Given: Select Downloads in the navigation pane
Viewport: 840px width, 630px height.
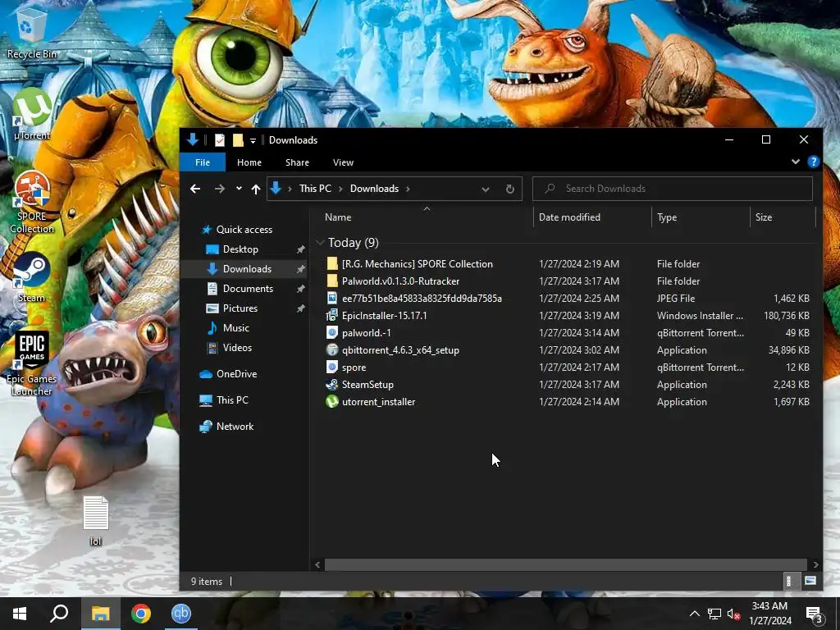Looking at the screenshot, I should (x=247, y=269).
